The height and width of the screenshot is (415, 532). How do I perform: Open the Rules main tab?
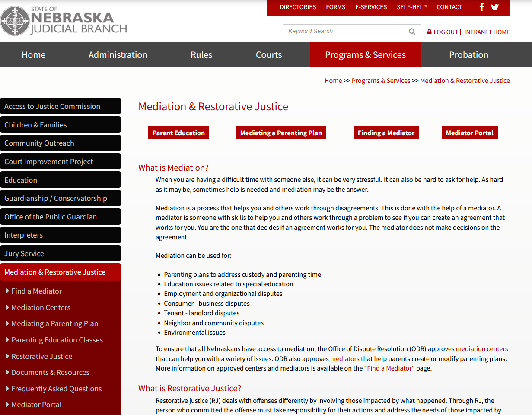(201, 55)
